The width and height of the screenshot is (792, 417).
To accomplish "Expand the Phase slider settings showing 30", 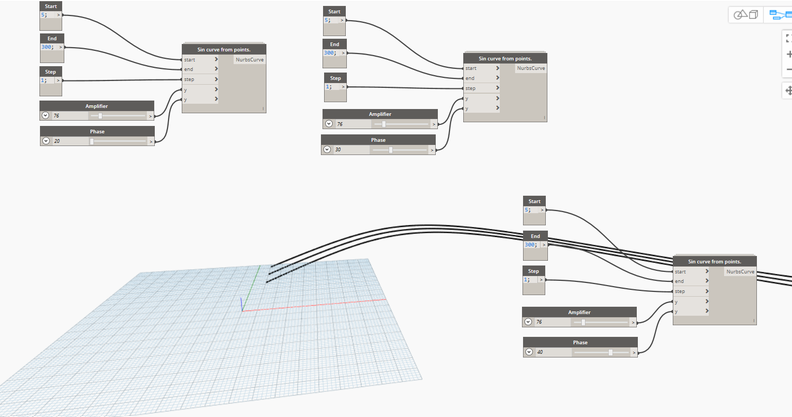I will click(327, 149).
